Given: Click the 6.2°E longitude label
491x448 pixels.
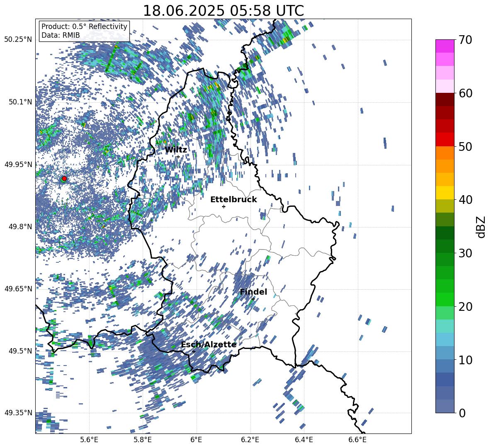Looking at the screenshot, I should [250, 440].
